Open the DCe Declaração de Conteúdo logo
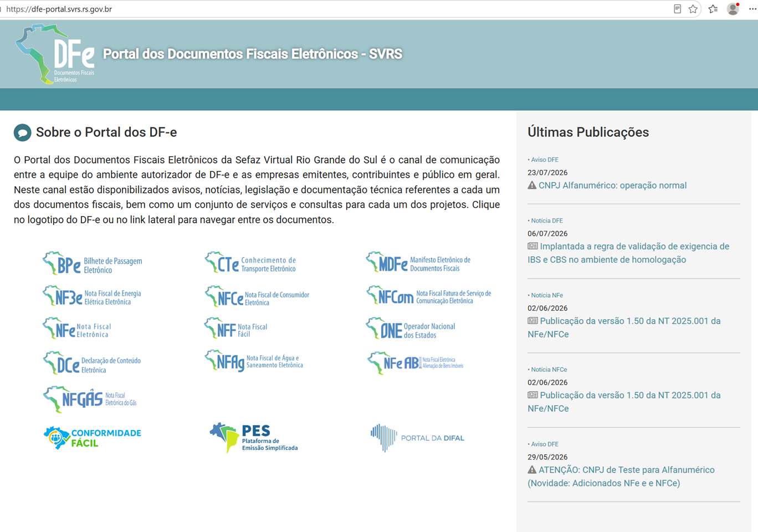The height and width of the screenshot is (532, 758). [x=92, y=364]
